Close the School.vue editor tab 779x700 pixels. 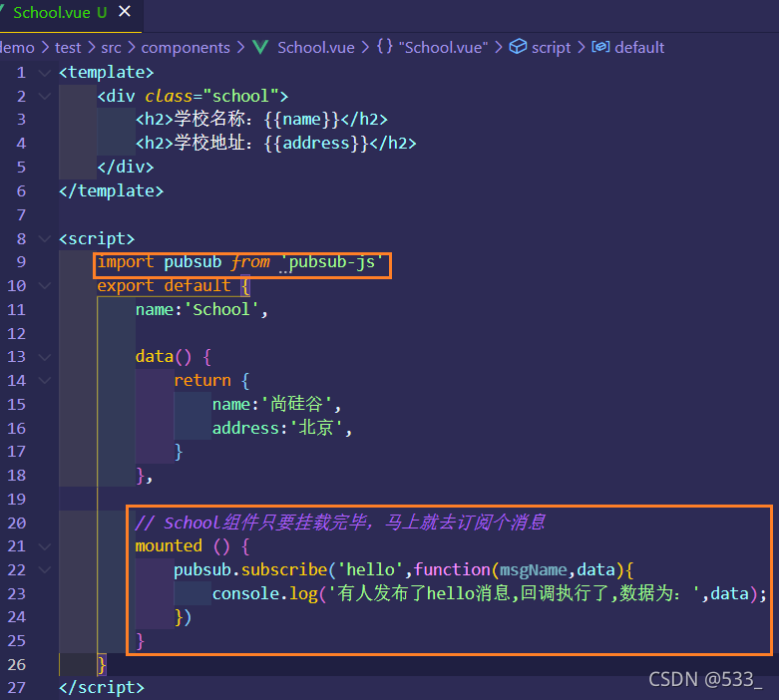pyautogui.click(x=125, y=11)
